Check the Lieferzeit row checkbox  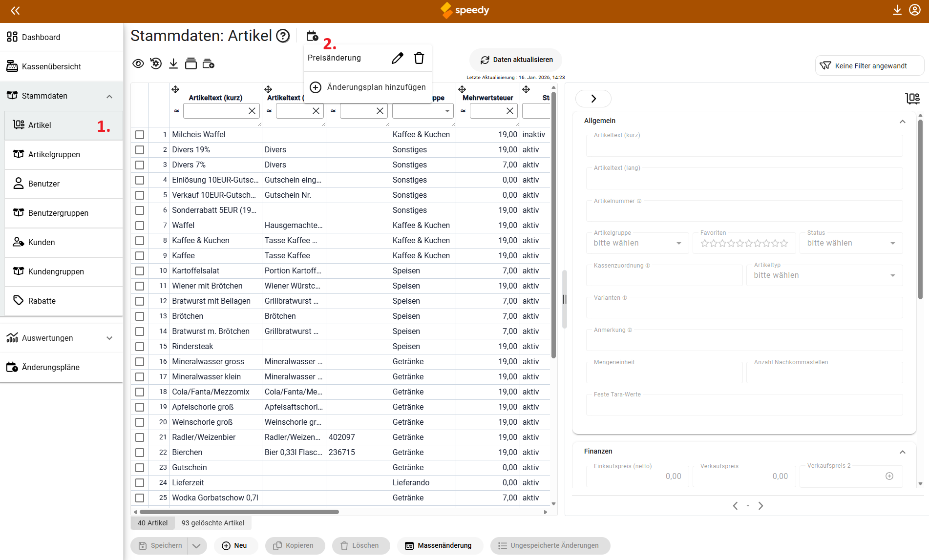click(140, 483)
